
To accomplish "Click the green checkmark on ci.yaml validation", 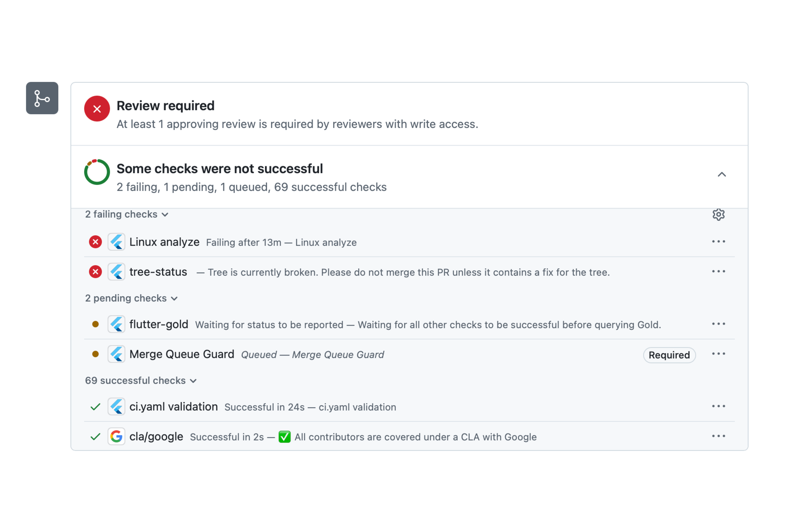I will (x=95, y=406).
